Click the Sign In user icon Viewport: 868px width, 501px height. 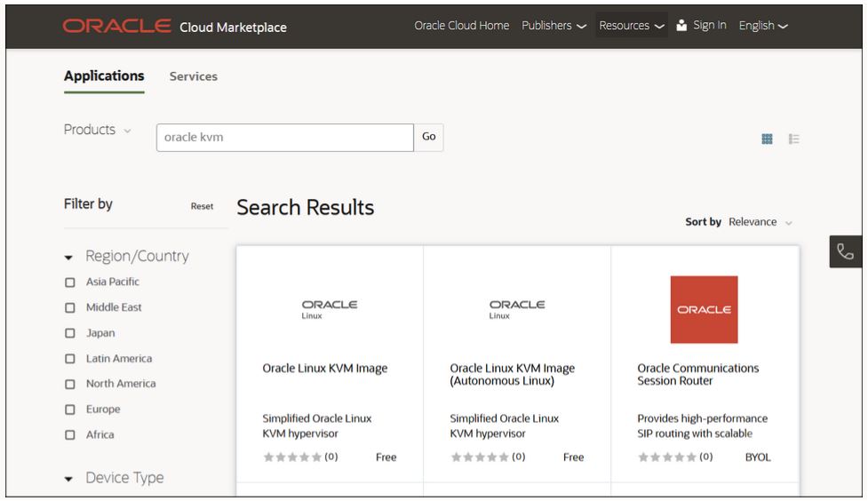tap(681, 26)
